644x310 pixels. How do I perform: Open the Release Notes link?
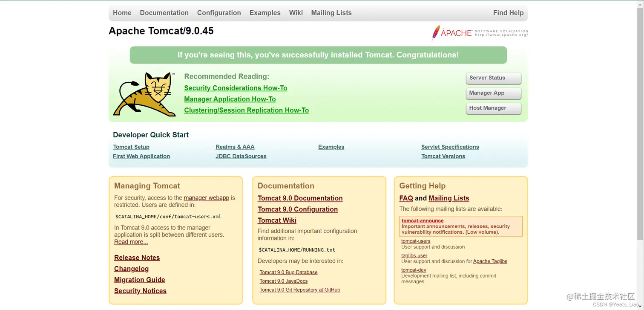pyautogui.click(x=137, y=258)
